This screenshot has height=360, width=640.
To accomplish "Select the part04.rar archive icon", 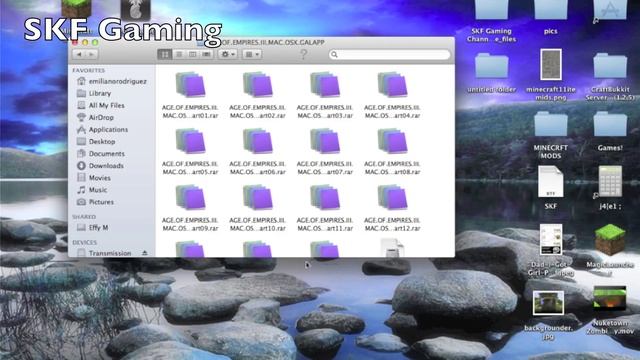I will 393,84.
